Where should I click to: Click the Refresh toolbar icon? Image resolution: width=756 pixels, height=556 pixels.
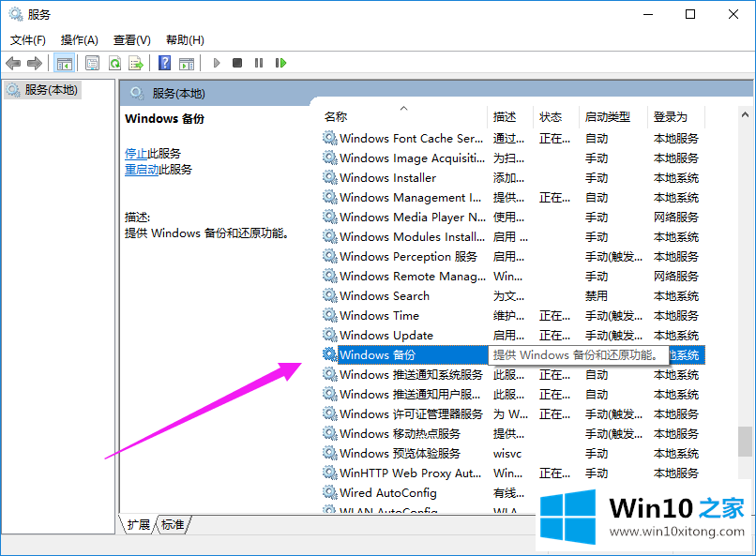click(x=114, y=63)
